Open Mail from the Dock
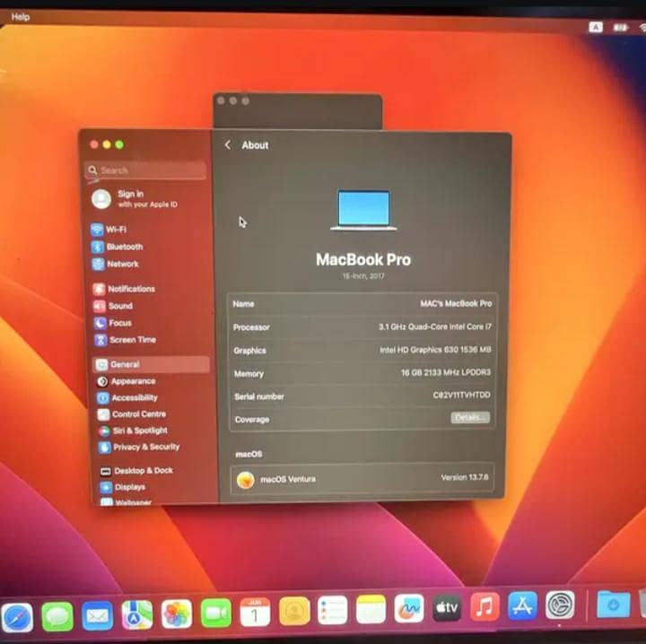646x644 pixels. click(97, 615)
